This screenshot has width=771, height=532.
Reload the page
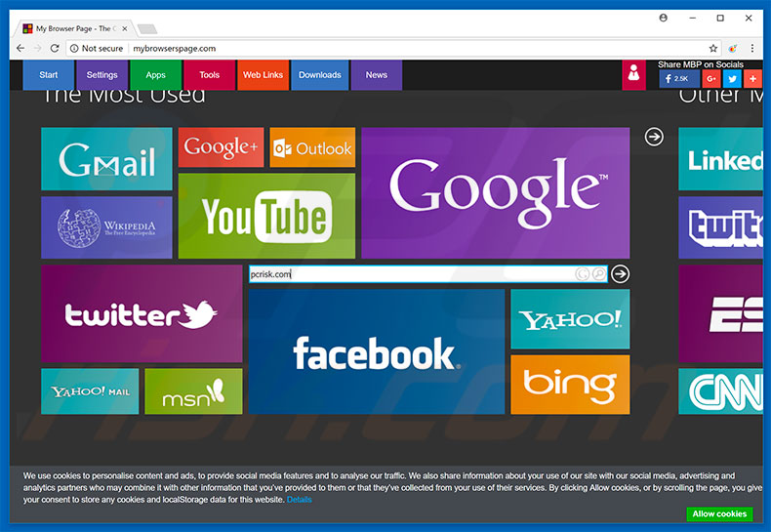55,48
